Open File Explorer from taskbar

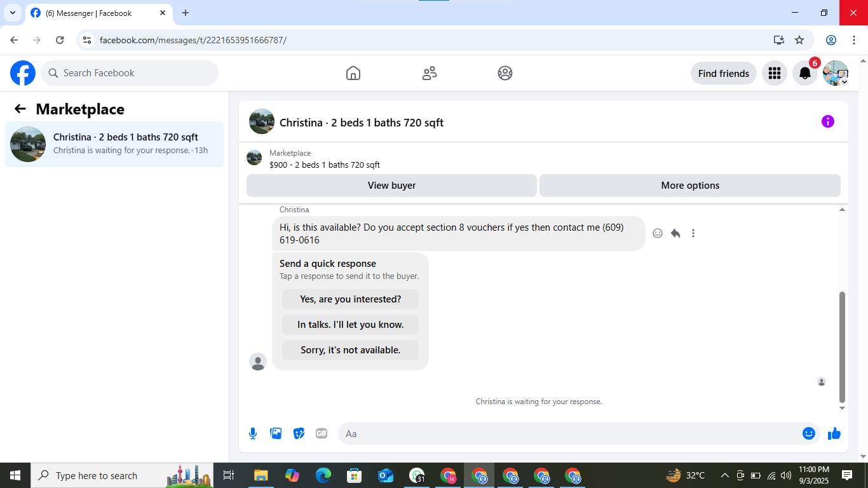(x=261, y=475)
